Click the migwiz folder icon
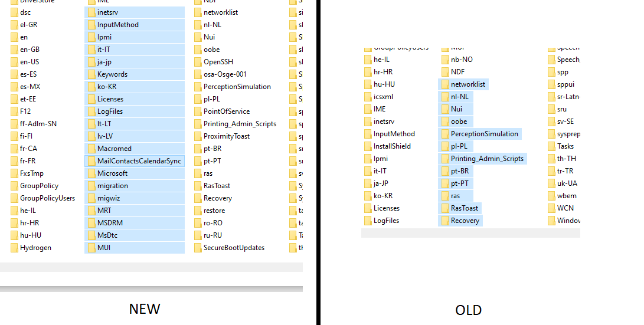The height and width of the screenshot is (325, 644). 91,198
